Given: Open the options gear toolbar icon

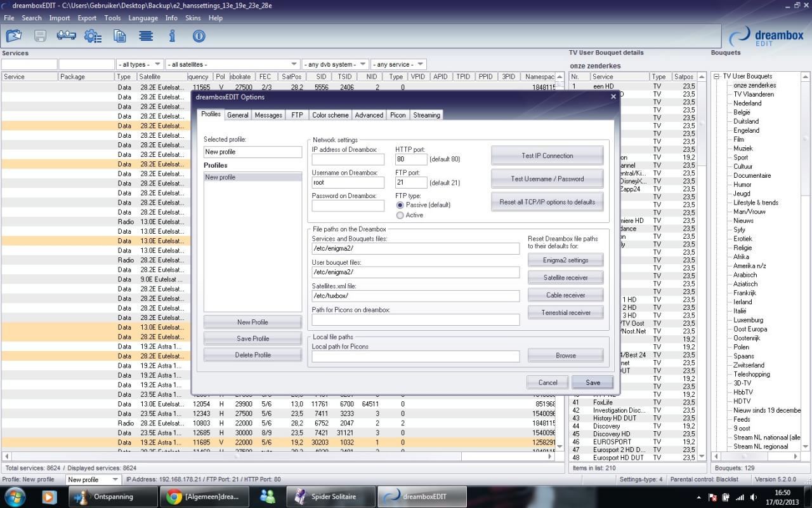Looking at the screenshot, I should pos(93,36).
